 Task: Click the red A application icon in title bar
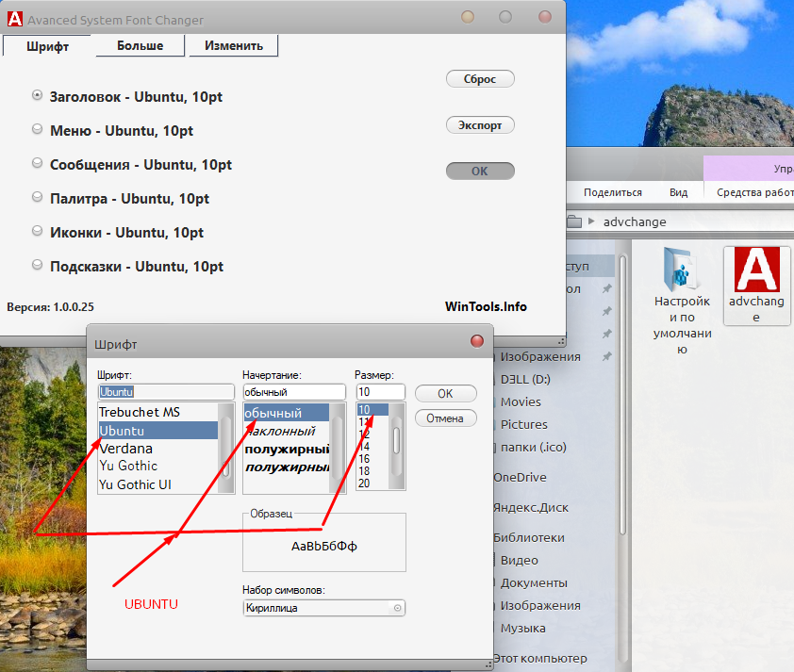point(15,19)
